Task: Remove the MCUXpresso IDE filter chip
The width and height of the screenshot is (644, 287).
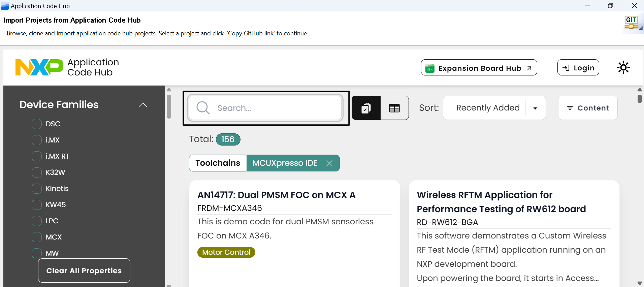Action: point(329,163)
